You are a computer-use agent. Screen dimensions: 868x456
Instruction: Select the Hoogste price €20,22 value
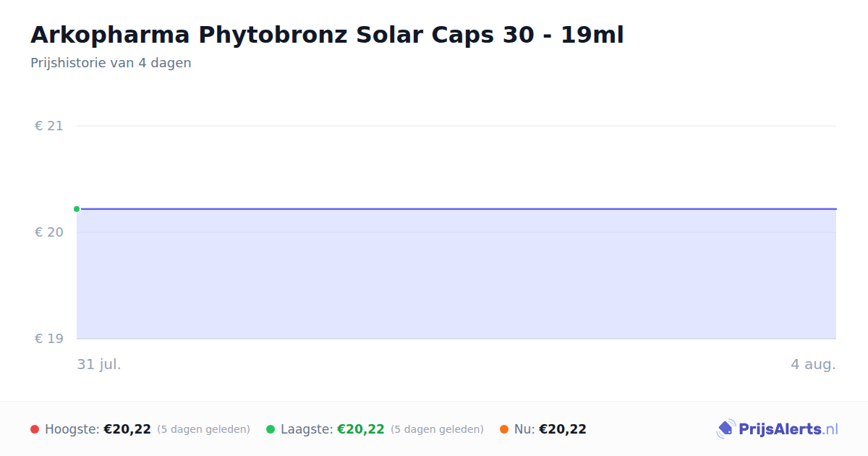(x=127, y=429)
